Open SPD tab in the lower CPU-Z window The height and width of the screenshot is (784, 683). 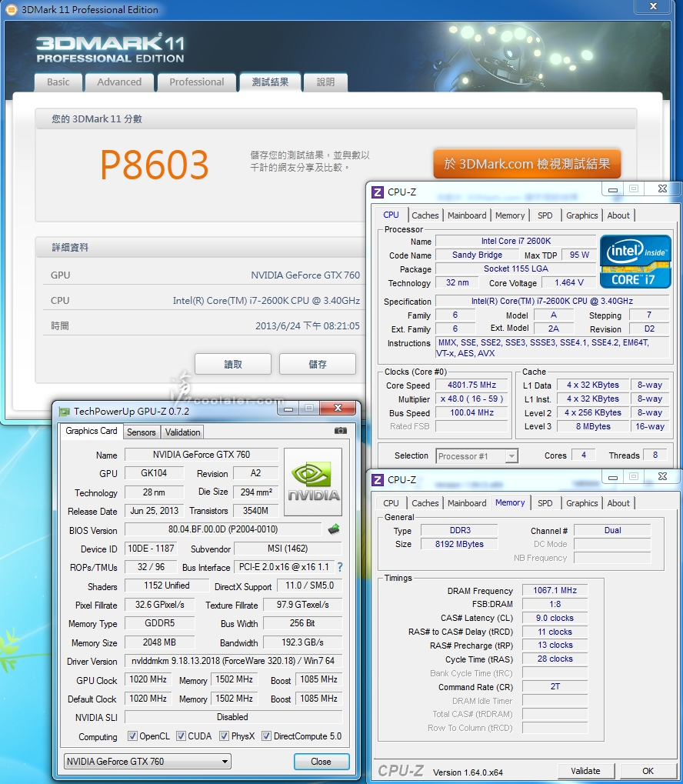pos(545,503)
